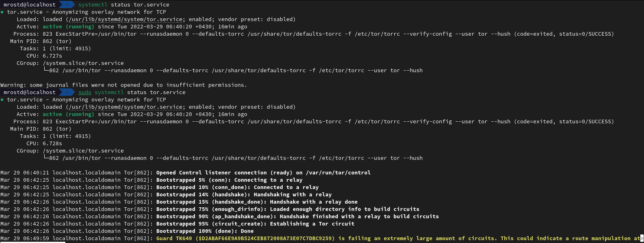Click the first green "active (running)" status text

tap(68, 27)
